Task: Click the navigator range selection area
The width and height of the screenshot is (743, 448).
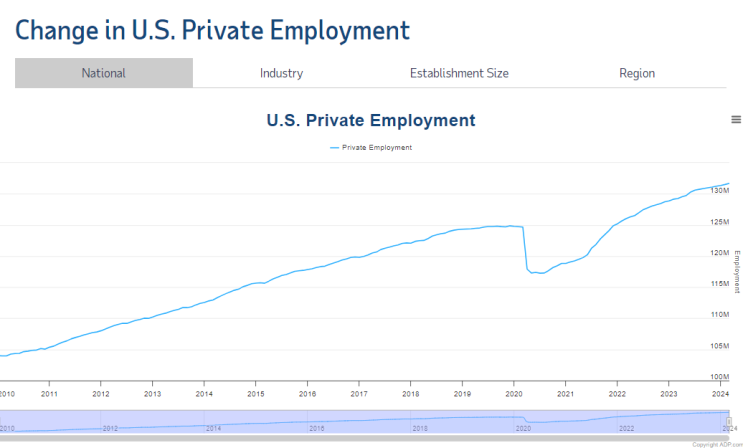Action: 360,420
